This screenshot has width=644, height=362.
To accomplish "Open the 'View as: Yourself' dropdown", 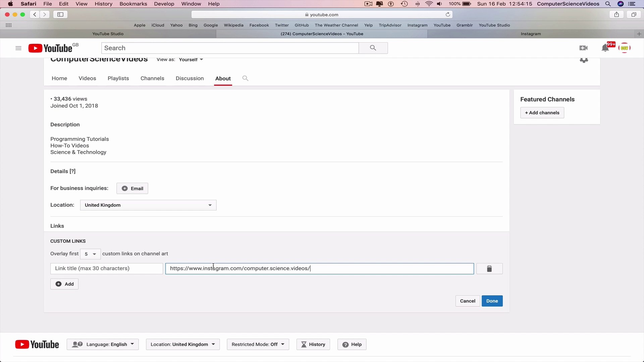I will 190,59.
